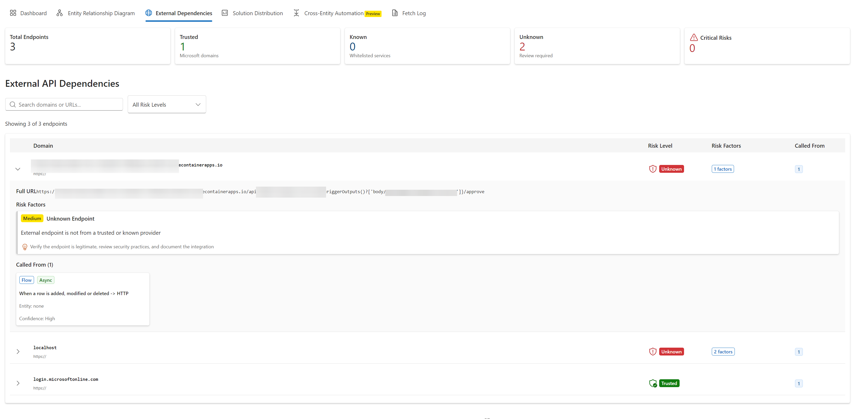Click the Cross-Entity Automation icon
This screenshot has height=419, width=868.
(x=296, y=13)
